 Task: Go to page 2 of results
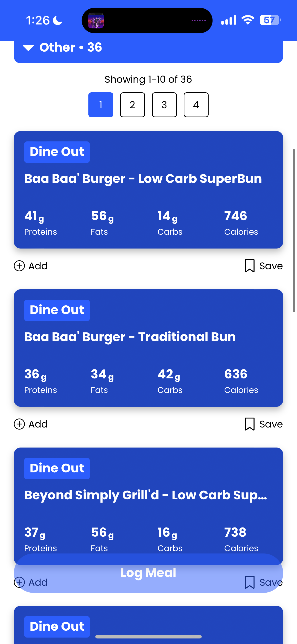tap(133, 105)
